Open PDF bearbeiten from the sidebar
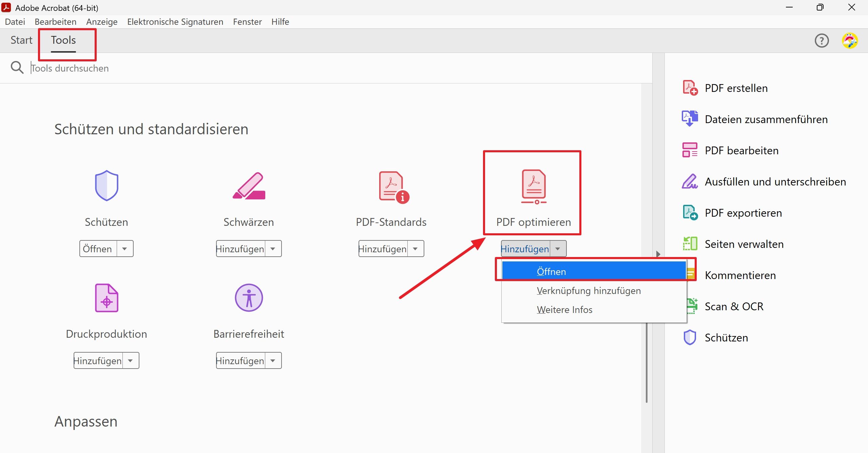Screen dimensions: 868x453 (741, 151)
